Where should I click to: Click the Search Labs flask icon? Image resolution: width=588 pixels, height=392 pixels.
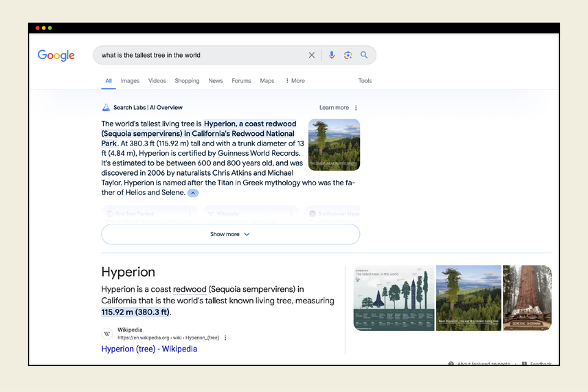106,108
